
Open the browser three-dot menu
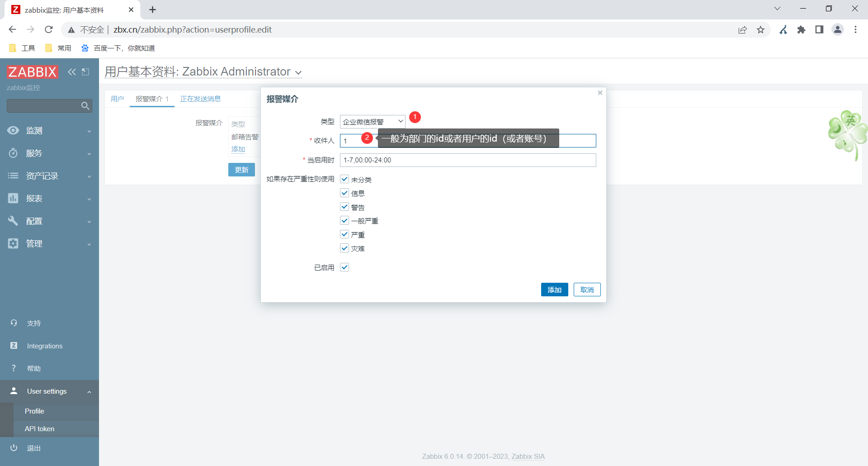pyautogui.click(x=855, y=29)
